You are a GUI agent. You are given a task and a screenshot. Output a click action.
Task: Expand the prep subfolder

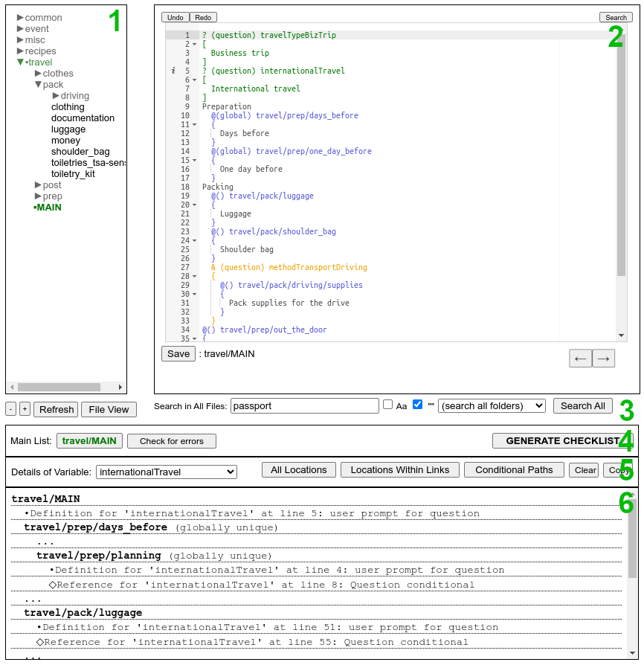tap(38, 196)
